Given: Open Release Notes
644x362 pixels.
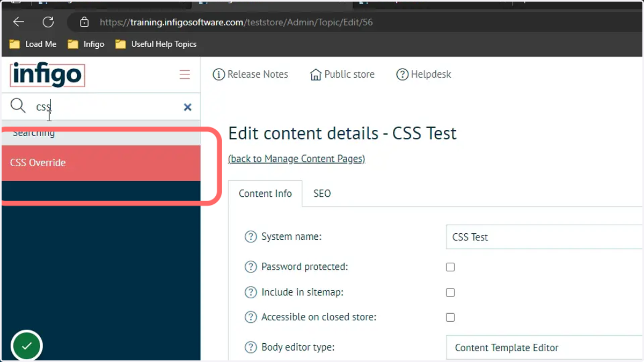Looking at the screenshot, I should click(251, 75).
